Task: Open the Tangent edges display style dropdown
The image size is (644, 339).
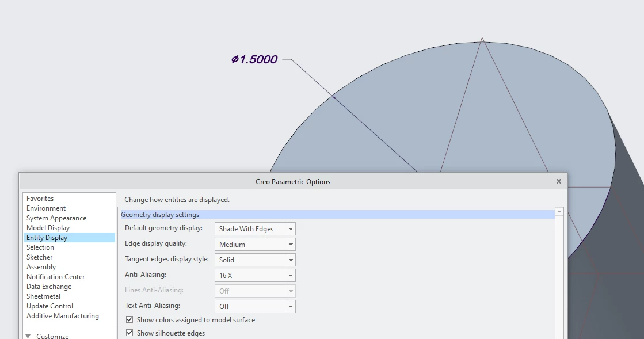Action: coord(291,260)
